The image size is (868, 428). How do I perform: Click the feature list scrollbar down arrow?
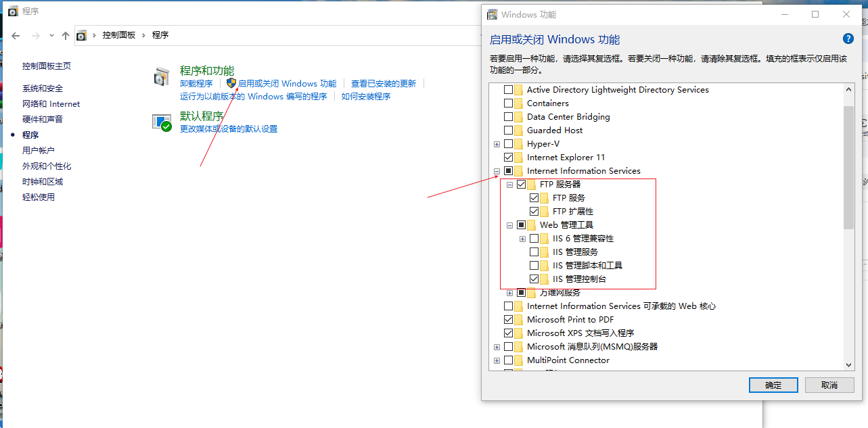coord(849,364)
